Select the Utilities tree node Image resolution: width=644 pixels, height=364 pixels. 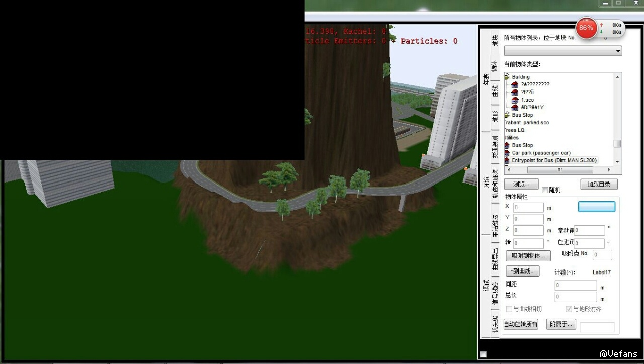coord(512,138)
